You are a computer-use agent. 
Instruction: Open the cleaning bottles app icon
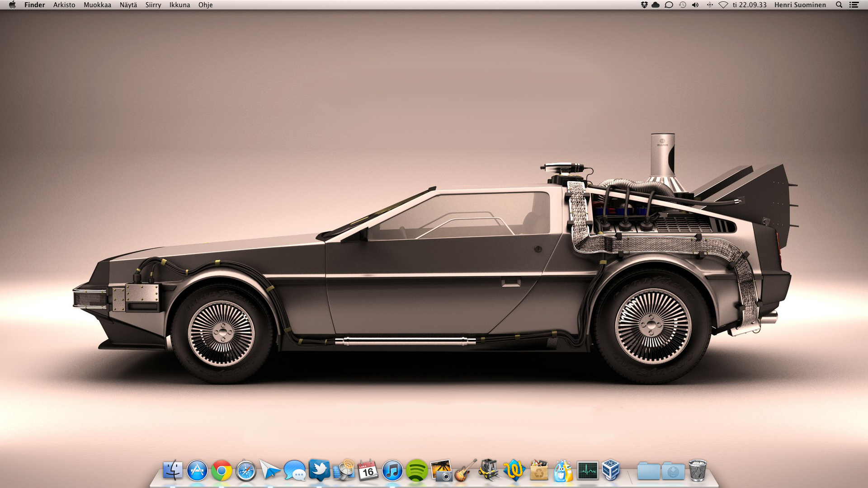pyautogui.click(x=563, y=471)
